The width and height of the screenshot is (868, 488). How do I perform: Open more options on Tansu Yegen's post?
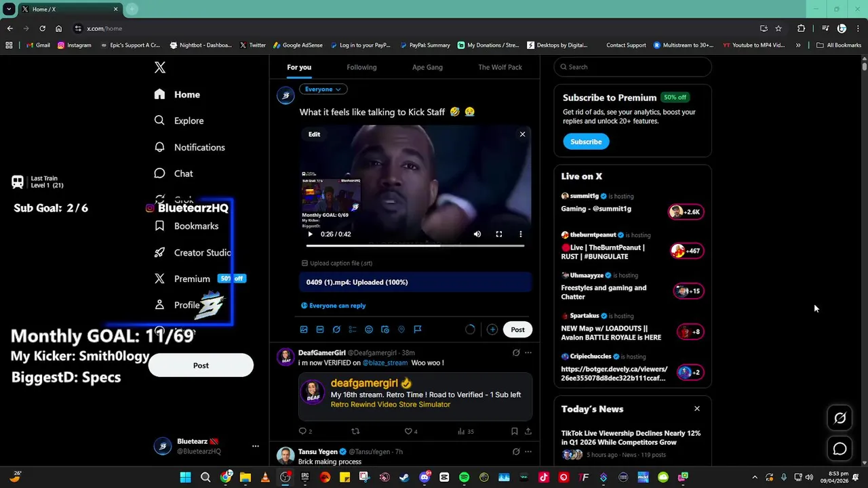click(528, 451)
